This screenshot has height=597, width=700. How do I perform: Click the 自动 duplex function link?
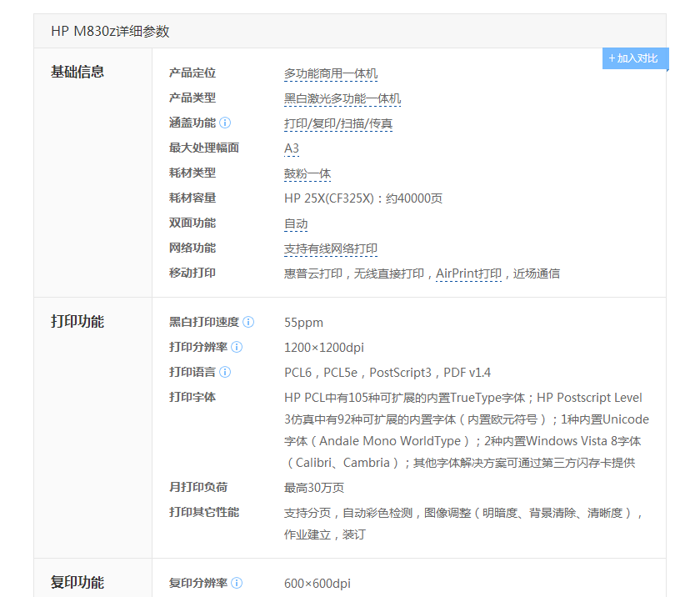[x=296, y=223]
